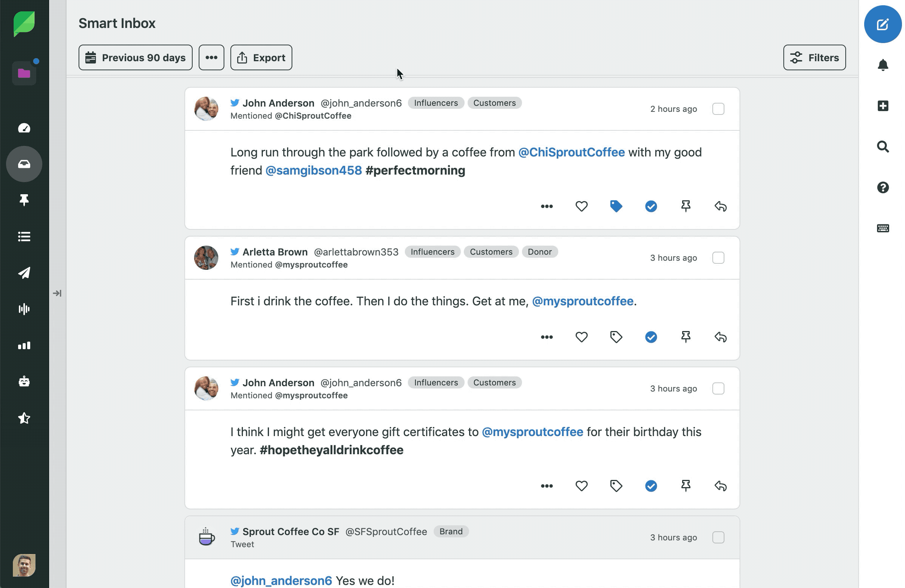Open notifications bell icon
The width and height of the screenshot is (905, 588).
click(x=883, y=65)
